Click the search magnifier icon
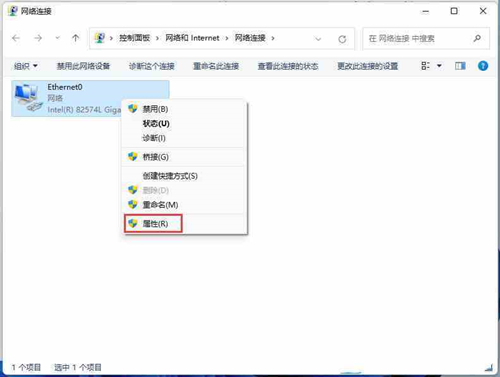Viewport: 500px width, 377px height. (477, 38)
